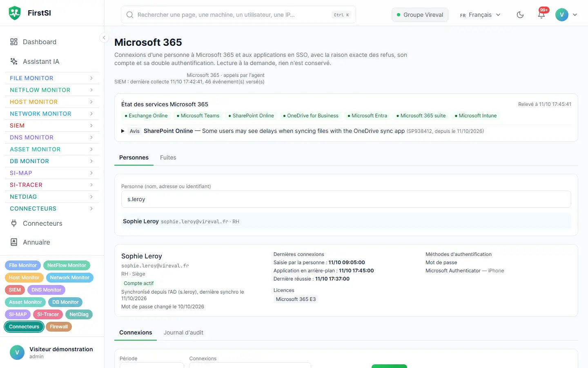Expand the CONNECTEURS sidebar section

tap(52, 209)
